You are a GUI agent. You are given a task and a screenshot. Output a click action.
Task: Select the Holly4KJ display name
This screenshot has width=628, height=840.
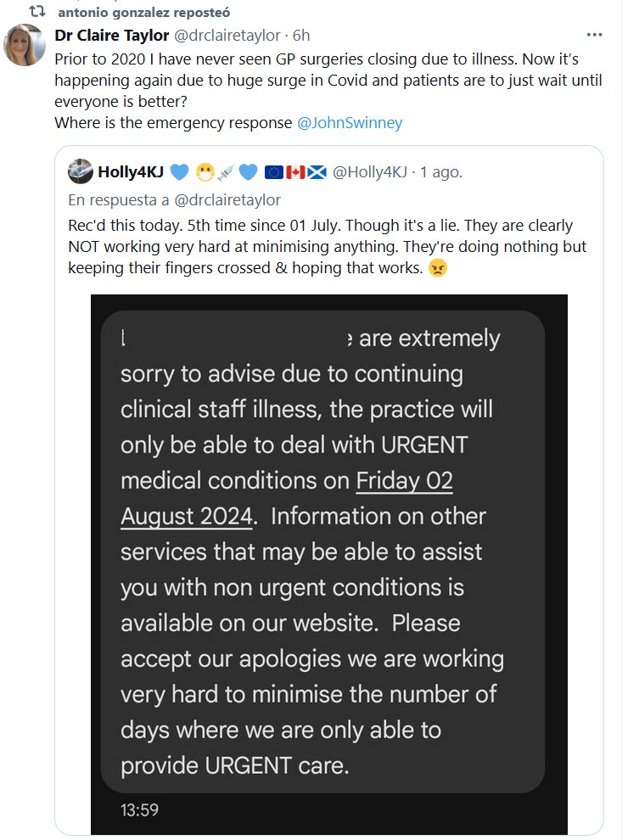pos(131,171)
